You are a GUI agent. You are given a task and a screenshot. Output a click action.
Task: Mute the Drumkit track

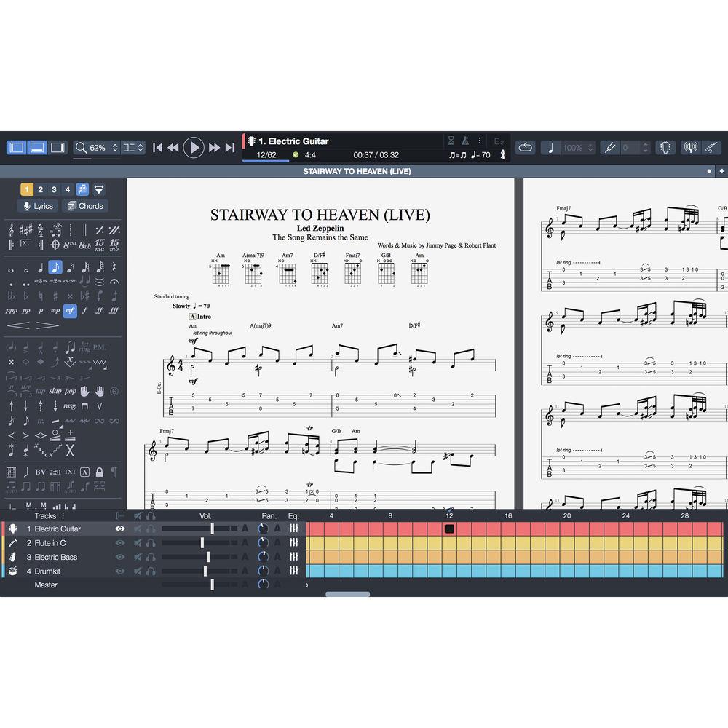tap(138, 570)
